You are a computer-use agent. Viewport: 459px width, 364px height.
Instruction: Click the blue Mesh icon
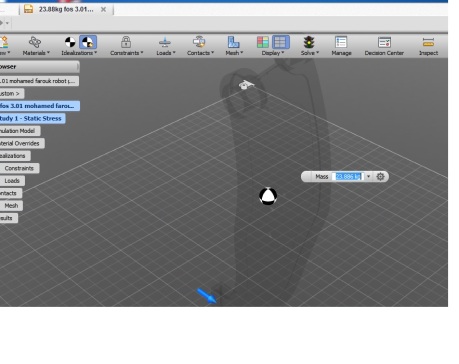pyautogui.click(x=233, y=42)
